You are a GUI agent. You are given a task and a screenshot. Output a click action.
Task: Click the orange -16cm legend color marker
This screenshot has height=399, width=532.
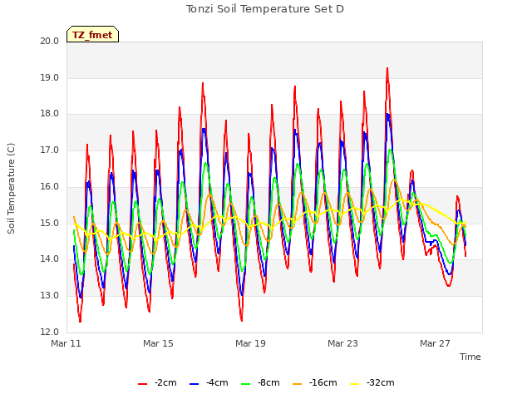coord(298,384)
